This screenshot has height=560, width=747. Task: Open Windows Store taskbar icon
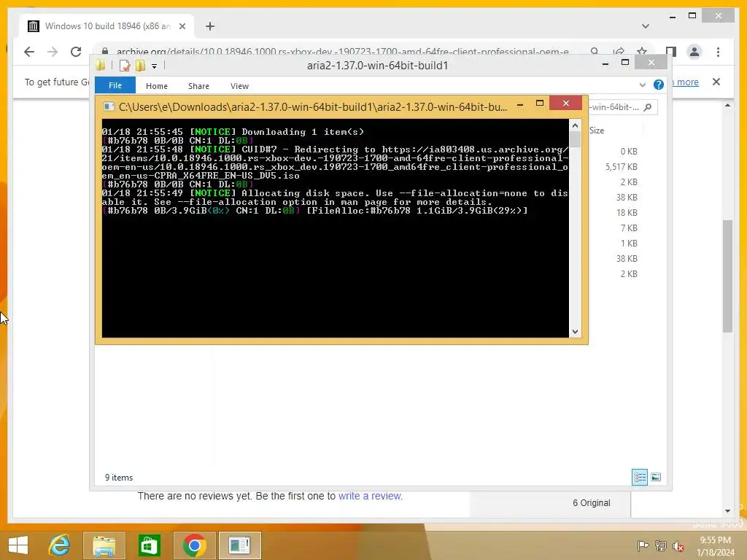[x=149, y=545]
